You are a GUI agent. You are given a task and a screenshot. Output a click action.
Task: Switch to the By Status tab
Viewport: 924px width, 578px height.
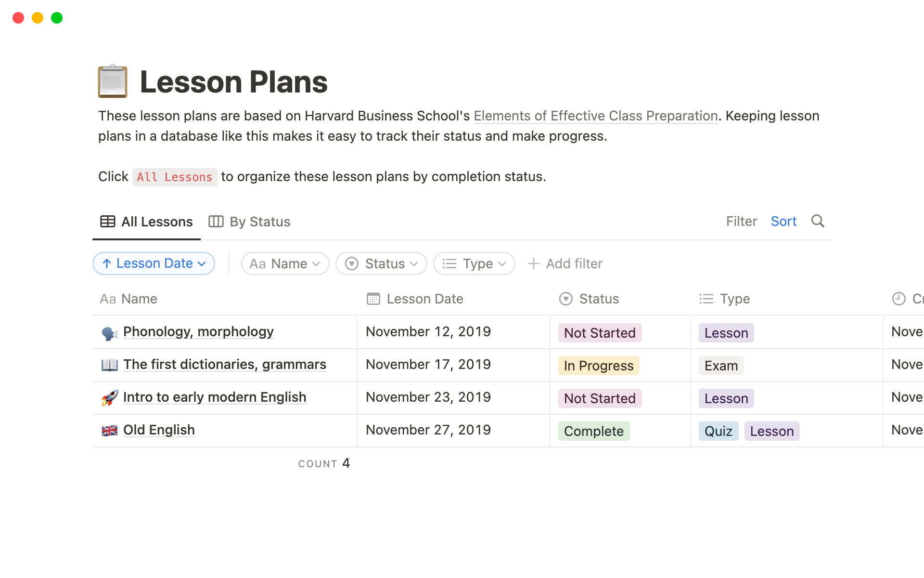pyautogui.click(x=250, y=222)
